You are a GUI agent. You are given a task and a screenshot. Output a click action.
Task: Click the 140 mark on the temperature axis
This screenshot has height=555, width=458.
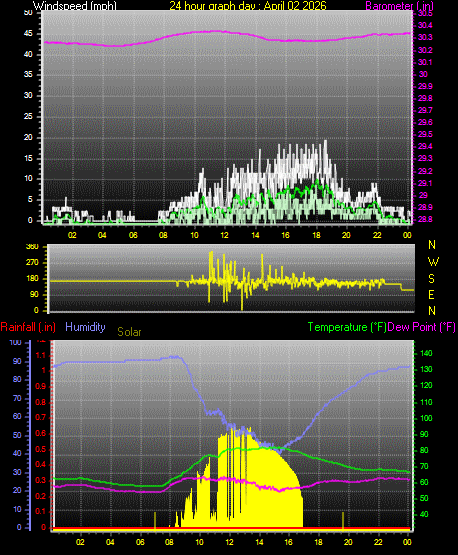[x=426, y=353]
